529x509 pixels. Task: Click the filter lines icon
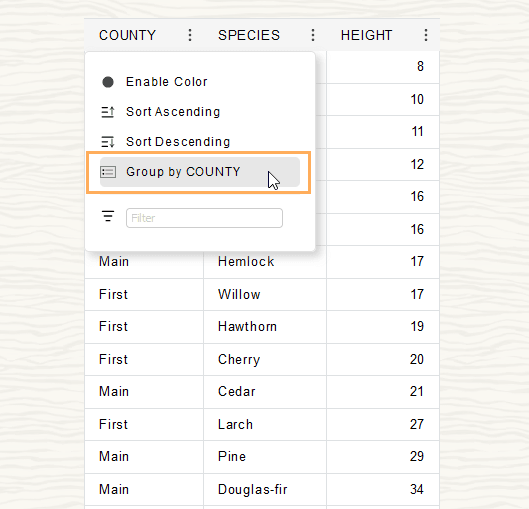pyautogui.click(x=108, y=216)
